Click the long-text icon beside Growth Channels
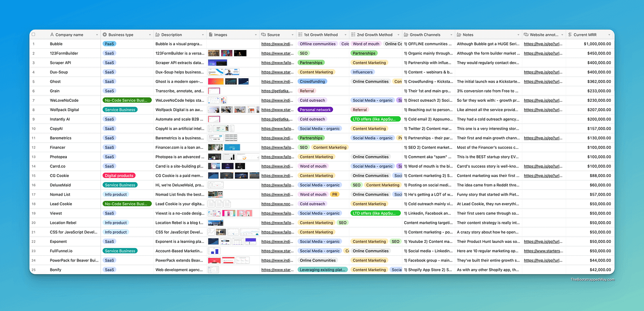Viewport: 644px width, 311px height. click(x=406, y=35)
